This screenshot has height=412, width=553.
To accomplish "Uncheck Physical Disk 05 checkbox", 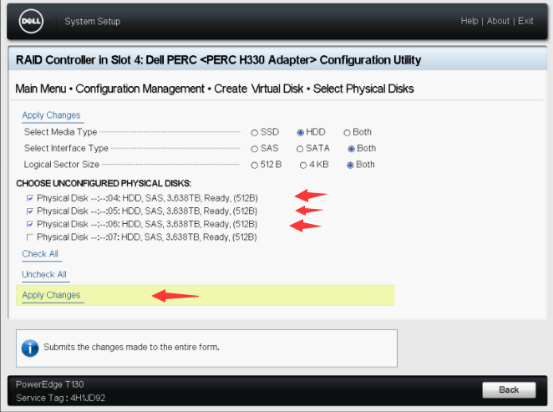I will pos(30,211).
